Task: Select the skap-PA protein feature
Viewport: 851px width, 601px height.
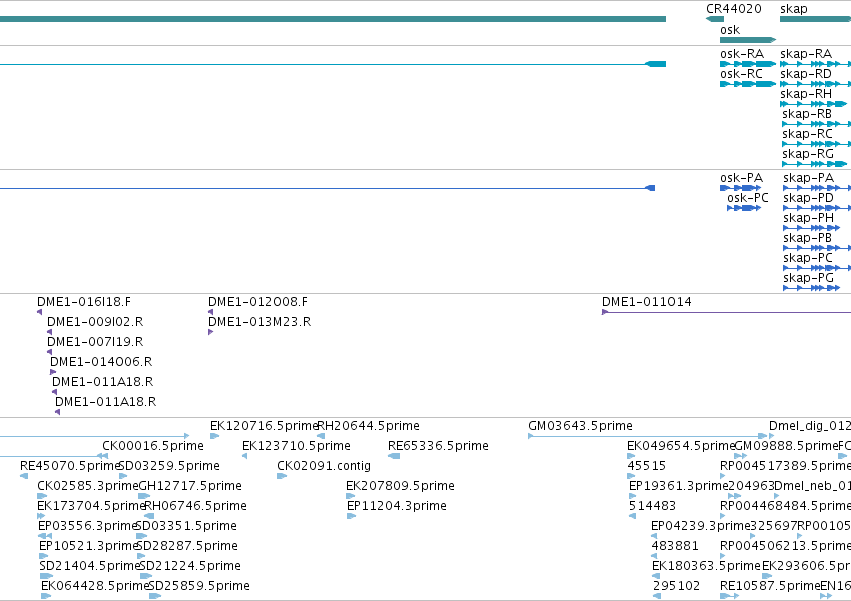Action: pyautogui.click(x=817, y=188)
